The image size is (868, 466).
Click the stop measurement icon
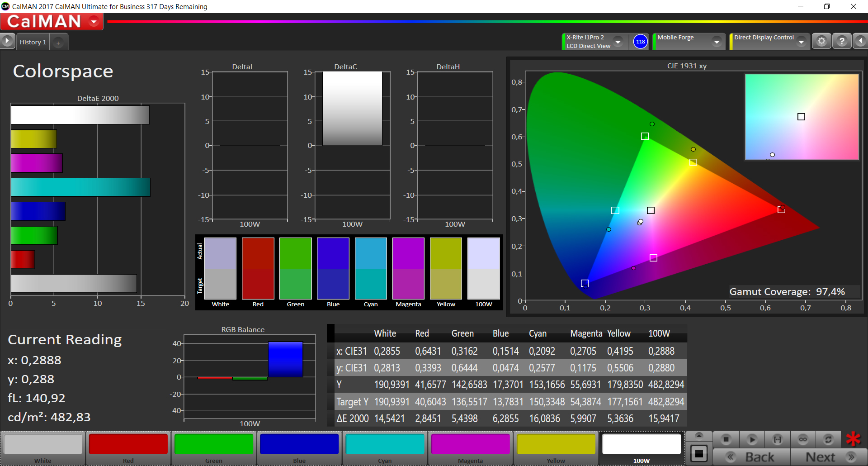click(x=726, y=439)
